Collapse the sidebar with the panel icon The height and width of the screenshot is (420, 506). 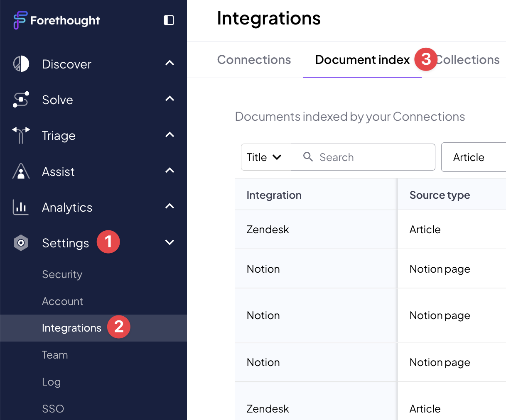[169, 20]
